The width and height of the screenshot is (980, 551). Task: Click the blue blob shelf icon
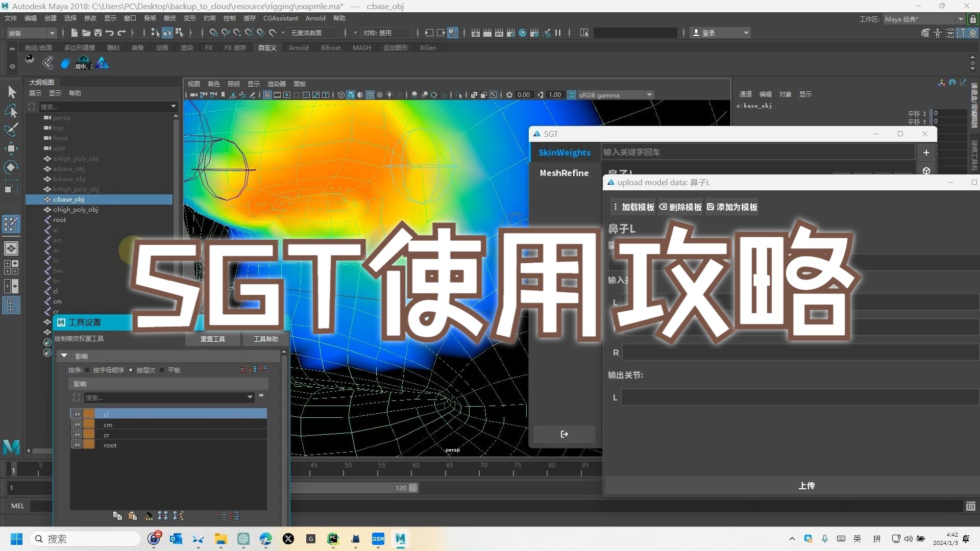pyautogui.click(x=65, y=63)
